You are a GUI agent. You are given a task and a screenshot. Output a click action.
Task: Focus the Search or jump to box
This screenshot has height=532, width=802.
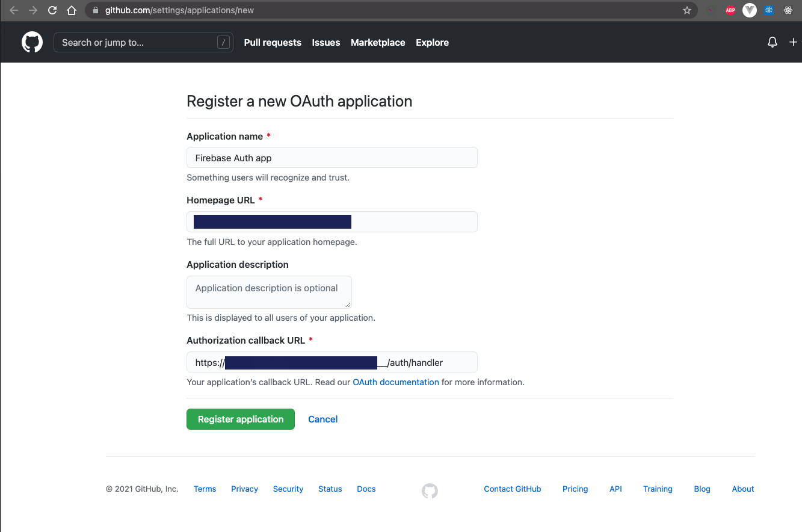138,43
